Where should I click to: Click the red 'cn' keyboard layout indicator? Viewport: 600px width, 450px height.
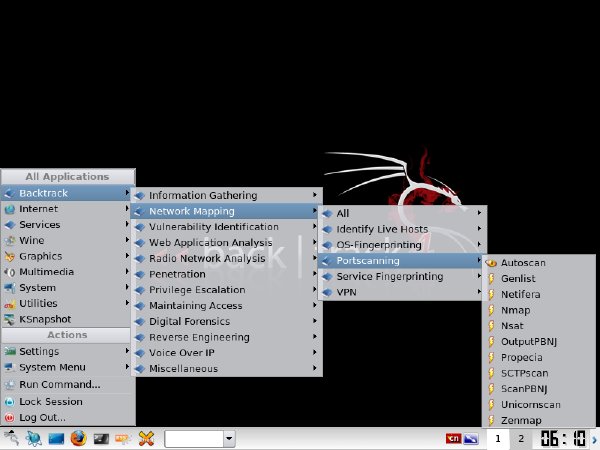[x=453, y=439]
